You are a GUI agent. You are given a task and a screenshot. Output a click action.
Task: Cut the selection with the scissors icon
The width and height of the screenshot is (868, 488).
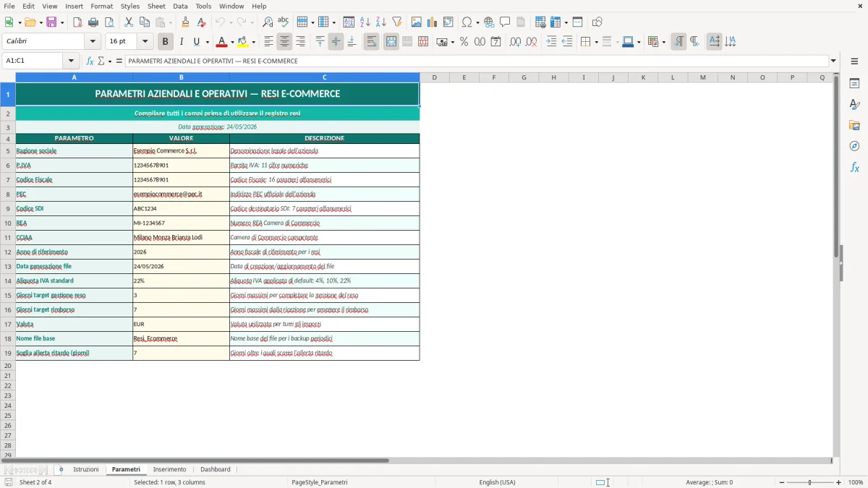pos(129,22)
